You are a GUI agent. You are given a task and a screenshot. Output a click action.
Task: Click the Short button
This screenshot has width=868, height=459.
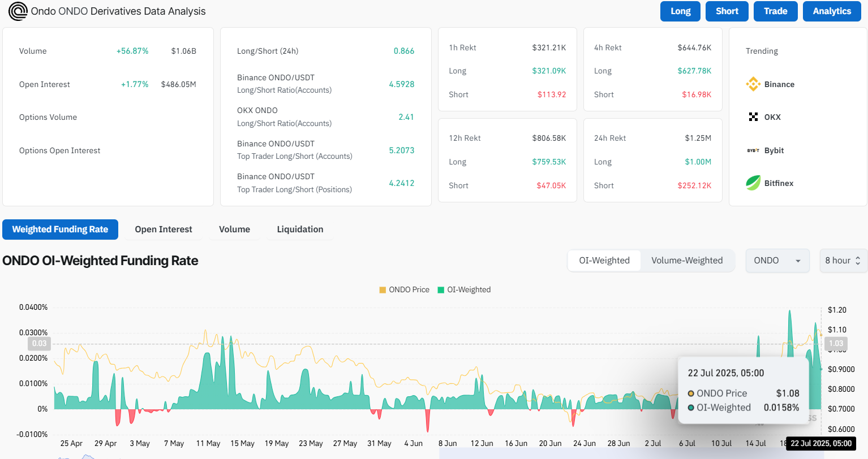pos(727,11)
